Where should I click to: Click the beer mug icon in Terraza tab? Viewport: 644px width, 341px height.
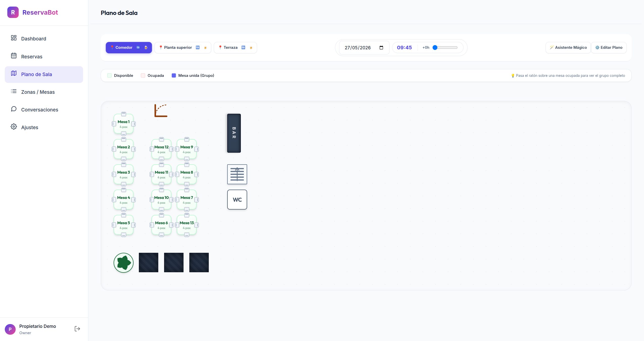(251, 48)
